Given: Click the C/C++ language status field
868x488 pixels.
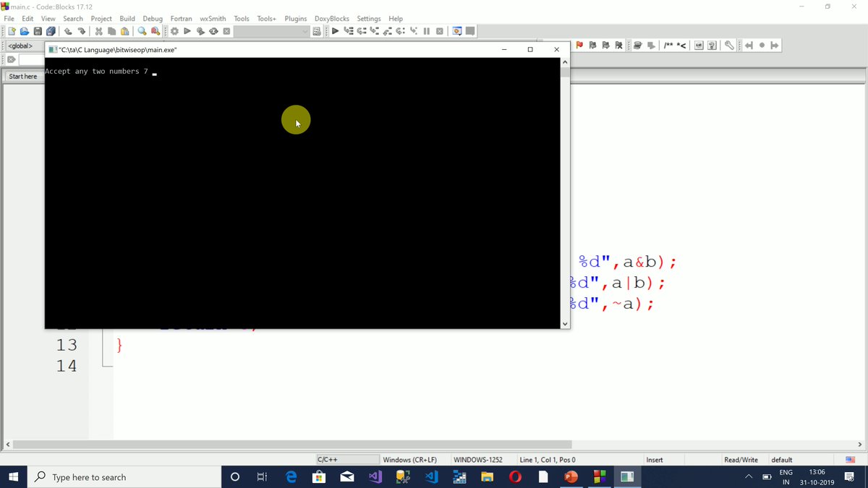Looking at the screenshot, I should point(347,460).
